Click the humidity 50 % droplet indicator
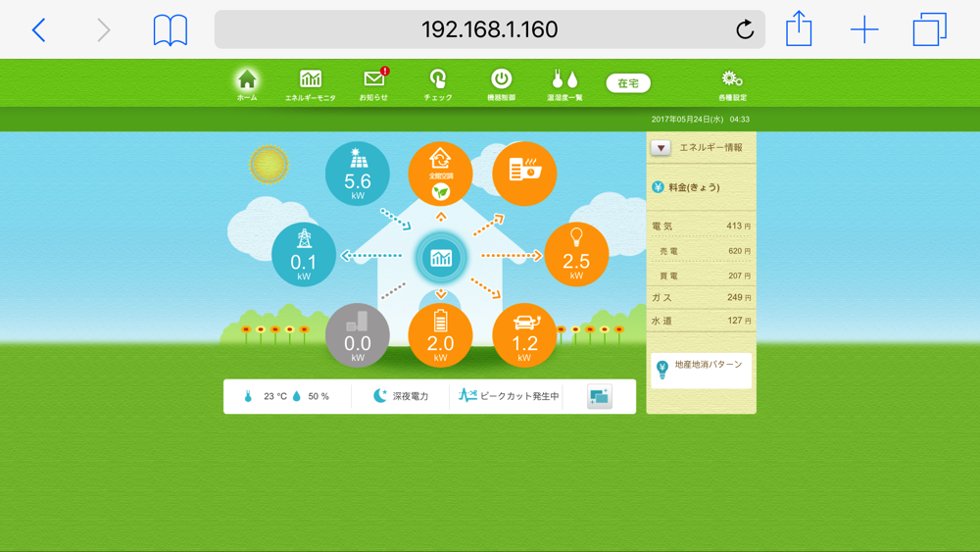This screenshot has height=552, width=980. (311, 396)
